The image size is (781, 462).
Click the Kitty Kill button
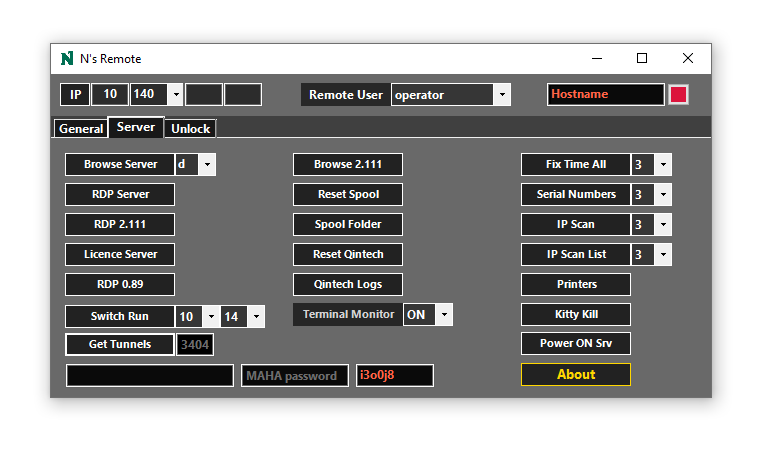coord(576,314)
